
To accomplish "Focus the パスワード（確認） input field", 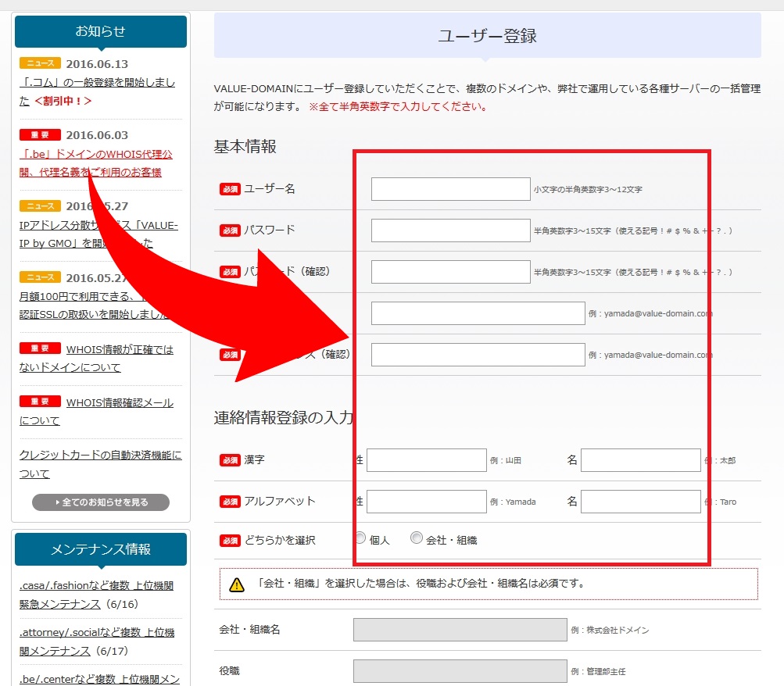I will (x=450, y=272).
